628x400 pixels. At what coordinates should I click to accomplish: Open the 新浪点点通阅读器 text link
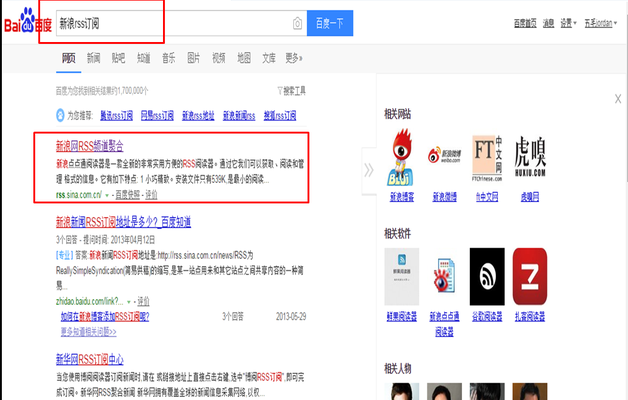[x=444, y=324]
